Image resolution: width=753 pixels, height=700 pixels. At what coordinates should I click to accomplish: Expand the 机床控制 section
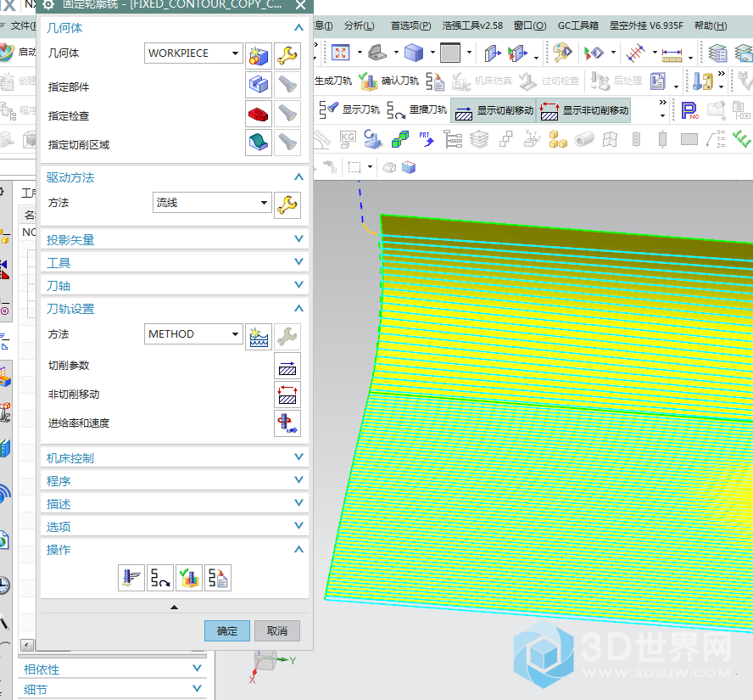click(x=298, y=456)
